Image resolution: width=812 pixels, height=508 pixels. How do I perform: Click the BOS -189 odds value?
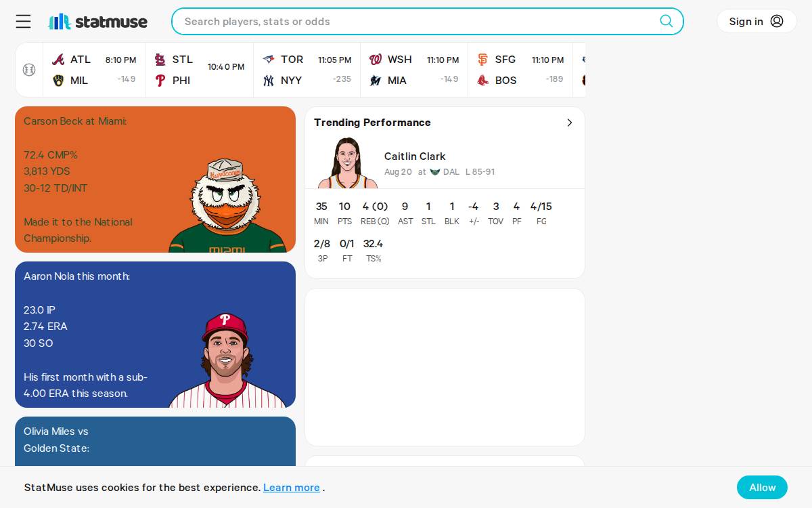[554, 79]
